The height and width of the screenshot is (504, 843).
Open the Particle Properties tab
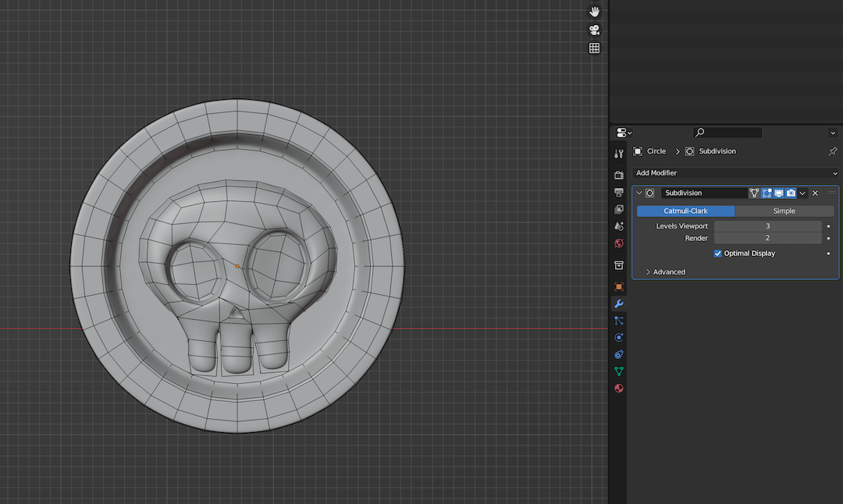618,321
